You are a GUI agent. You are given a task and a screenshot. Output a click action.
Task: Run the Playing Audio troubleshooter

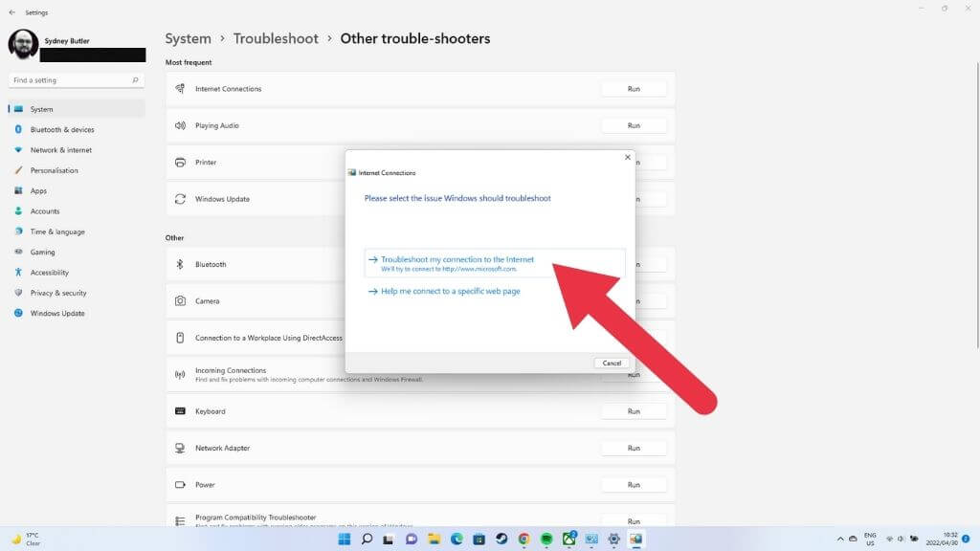pyautogui.click(x=634, y=125)
